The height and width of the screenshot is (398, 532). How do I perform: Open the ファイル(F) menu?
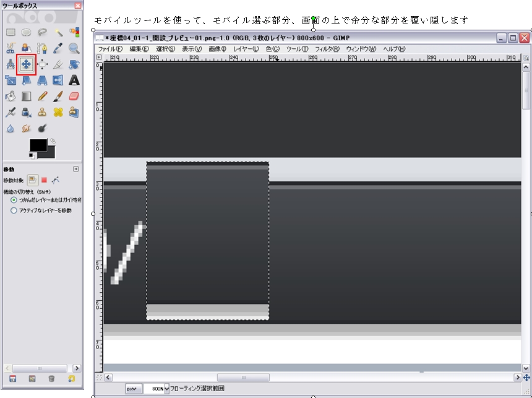(x=111, y=49)
